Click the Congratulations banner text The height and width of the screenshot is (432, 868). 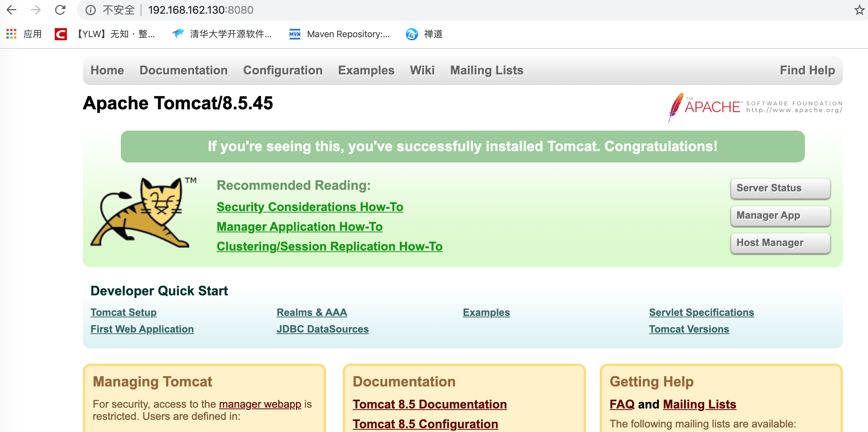pyautogui.click(x=463, y=147)
